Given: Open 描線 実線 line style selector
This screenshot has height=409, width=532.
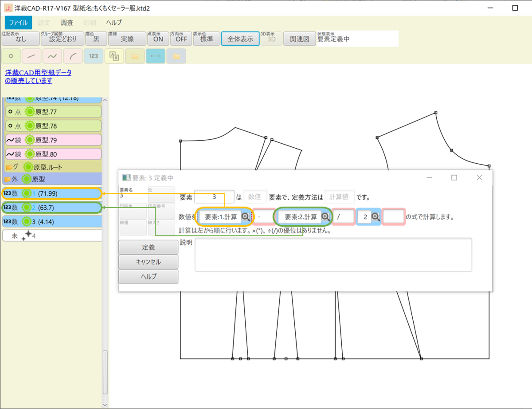Looking at the screenshot, I should click(x=127, y=38).
